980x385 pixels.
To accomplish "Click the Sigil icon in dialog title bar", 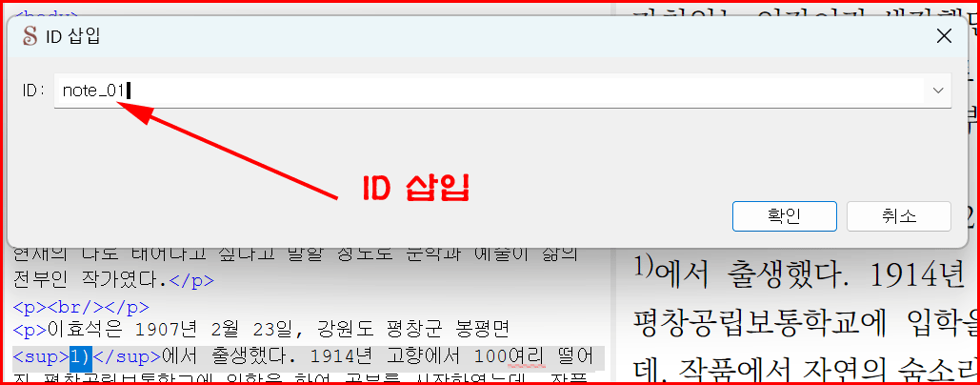I will pyautogui.click(x=30, y=37).
